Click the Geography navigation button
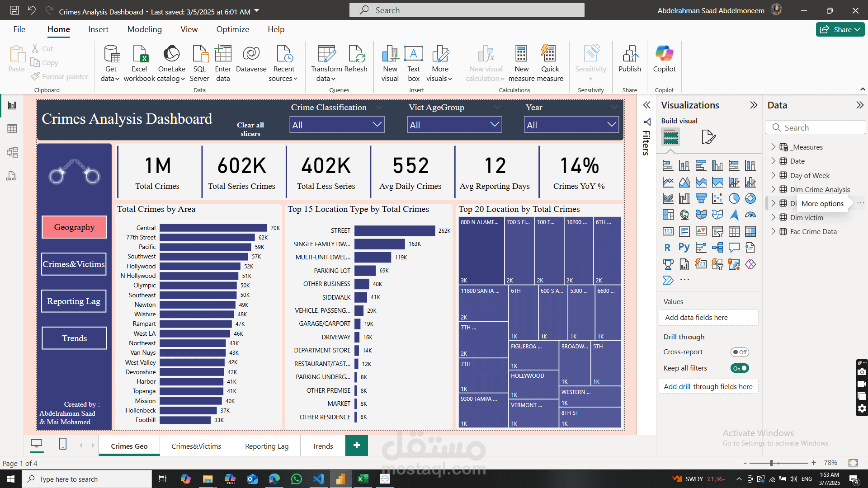Image resolution: width=868 pixels, height=488 pixels. 75,227
